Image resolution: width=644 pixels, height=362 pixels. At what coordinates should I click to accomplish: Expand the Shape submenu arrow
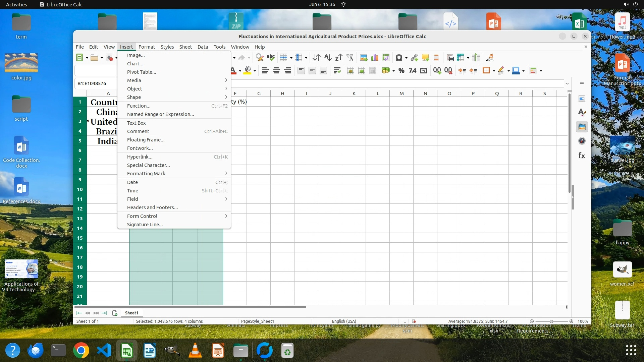(226, 97)
